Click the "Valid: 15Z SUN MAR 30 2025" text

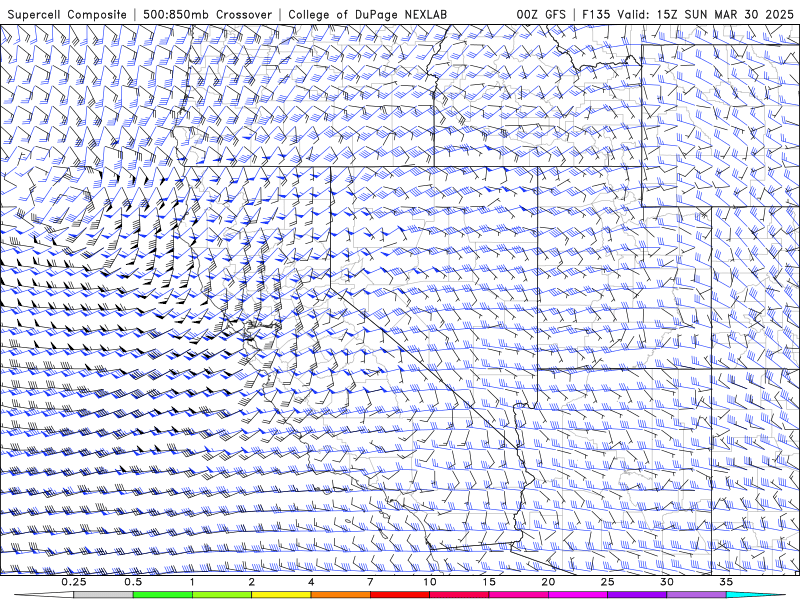point(706,14)
